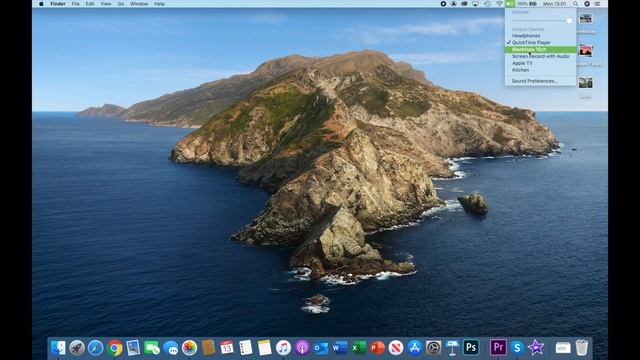Click the Siri icon in menu bar
Viewport: 640px width, 360px height.
[x=587, y=4]
